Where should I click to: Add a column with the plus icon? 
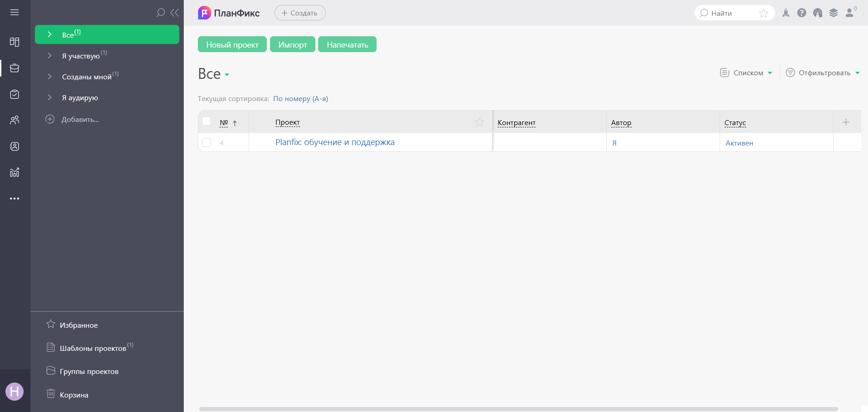pos(846,122)
